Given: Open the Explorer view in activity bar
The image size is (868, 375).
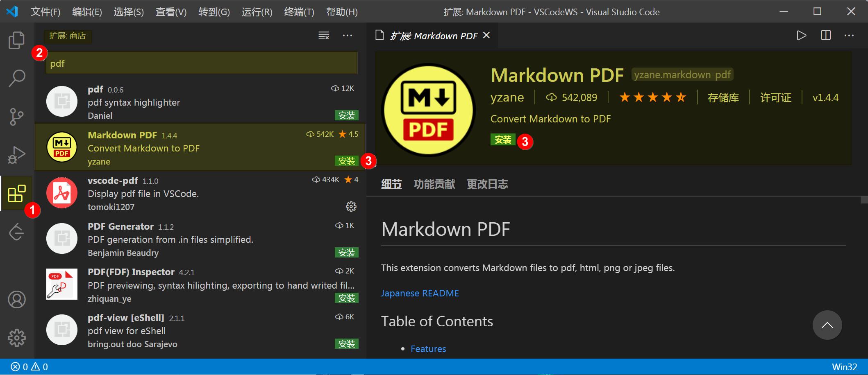Looking at the screenshot, I should [x=17, y=40].
